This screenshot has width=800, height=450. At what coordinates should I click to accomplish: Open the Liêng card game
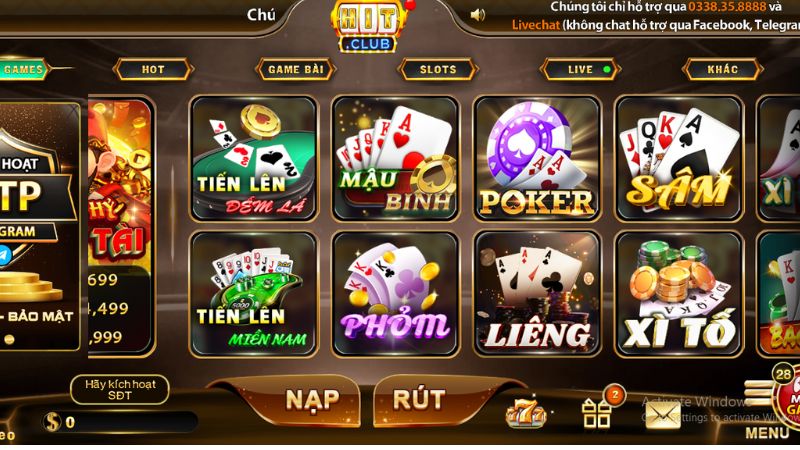click(x=537, y=294)
